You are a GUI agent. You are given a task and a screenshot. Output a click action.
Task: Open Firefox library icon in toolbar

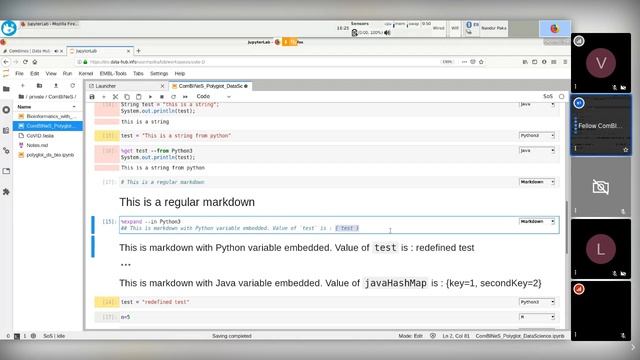[x=525, y=62]
